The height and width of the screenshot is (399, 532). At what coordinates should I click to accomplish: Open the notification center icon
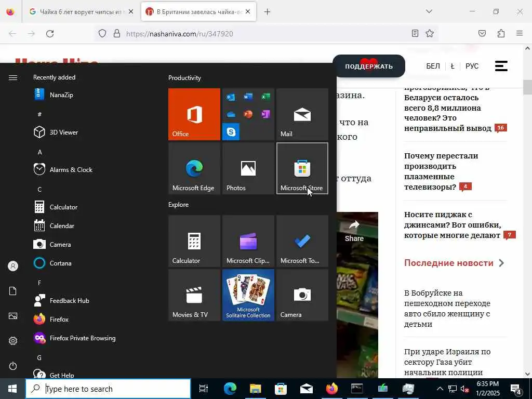(516, 389)
